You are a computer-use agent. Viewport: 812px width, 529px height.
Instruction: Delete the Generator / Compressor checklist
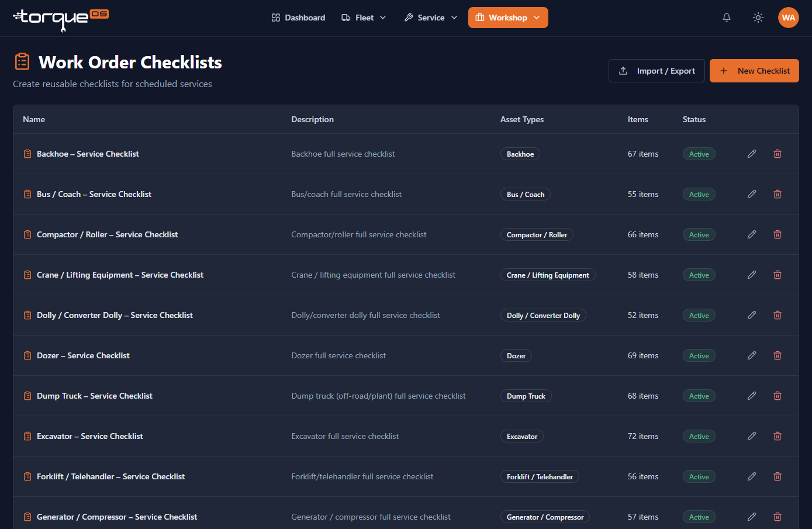pos(778,517)
